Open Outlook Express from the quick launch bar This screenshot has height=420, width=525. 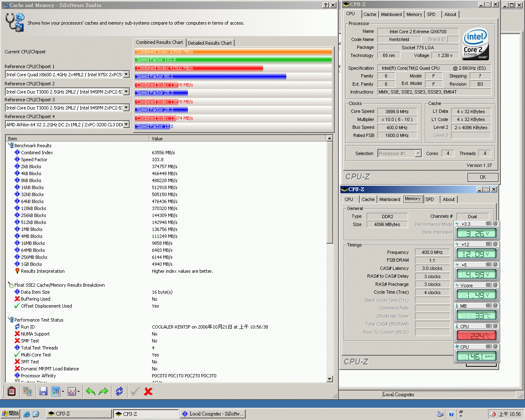pyautogui.click(x=36, y=414)
